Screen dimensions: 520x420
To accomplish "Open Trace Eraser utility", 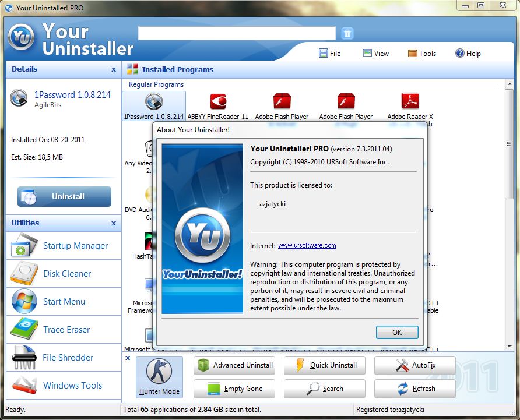I will pyautogui.click(x=64, y=330).
